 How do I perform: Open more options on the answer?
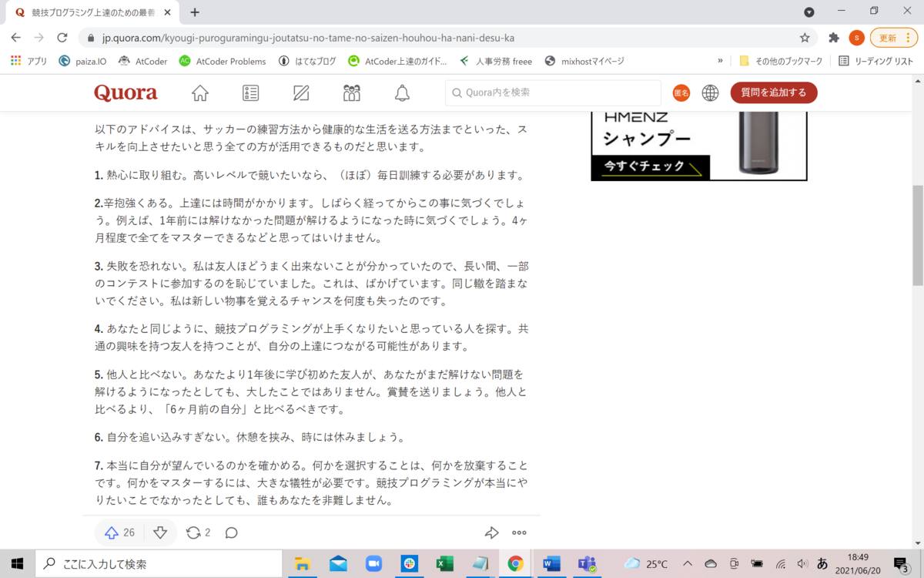coord(519,532)
